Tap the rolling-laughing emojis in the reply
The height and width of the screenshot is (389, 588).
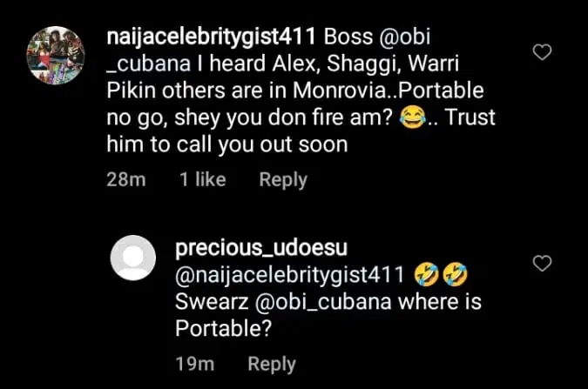pos(441,276)
